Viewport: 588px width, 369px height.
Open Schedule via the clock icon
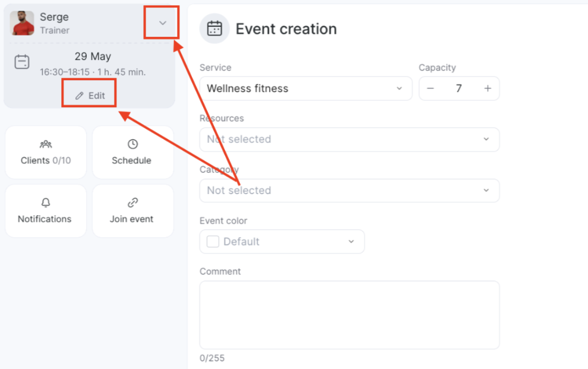point(133,144)
